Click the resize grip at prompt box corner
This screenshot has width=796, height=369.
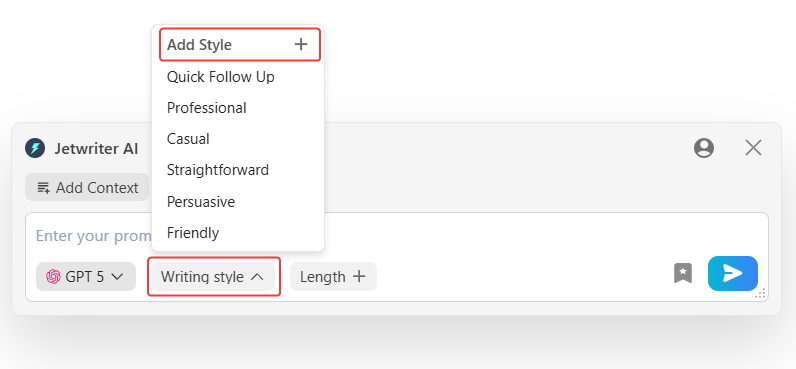(760, 293)
